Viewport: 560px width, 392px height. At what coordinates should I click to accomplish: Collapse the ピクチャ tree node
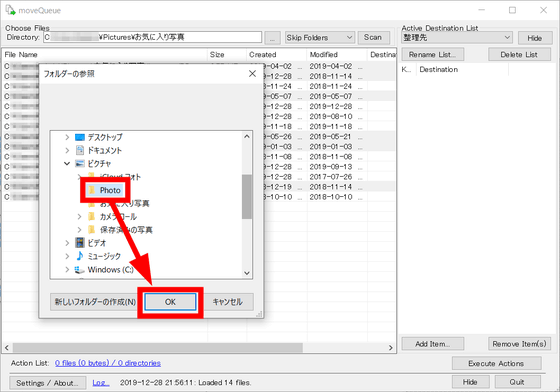pos(67,164)
